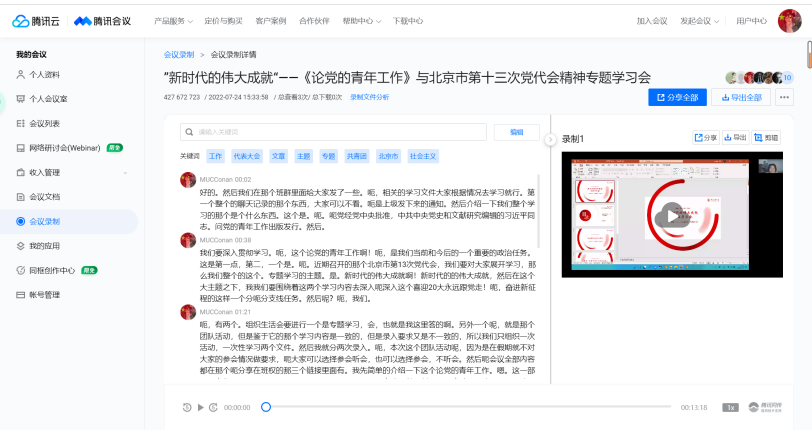Open the 产品服务 dropdown in the top navigation
The width and height of the screenshot is (812, 430).
pyautogui.click(x=175, y=20)
